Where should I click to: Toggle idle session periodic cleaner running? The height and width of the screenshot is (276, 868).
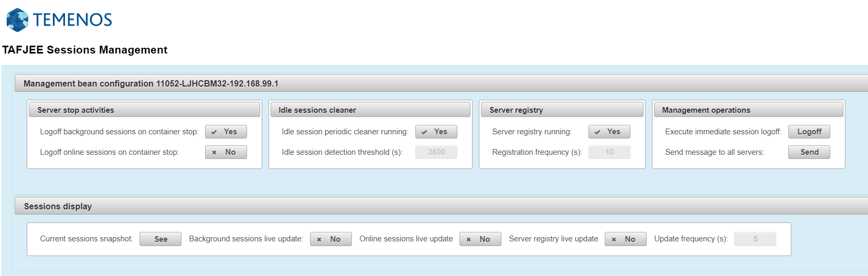pyautogui.click(x=436, y=132)
